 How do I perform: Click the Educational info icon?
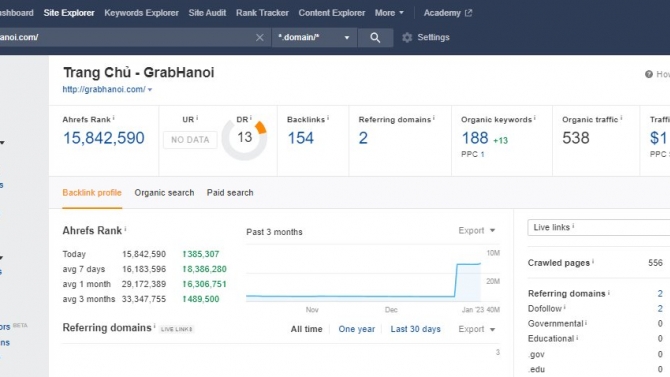[x=577, y=337]
